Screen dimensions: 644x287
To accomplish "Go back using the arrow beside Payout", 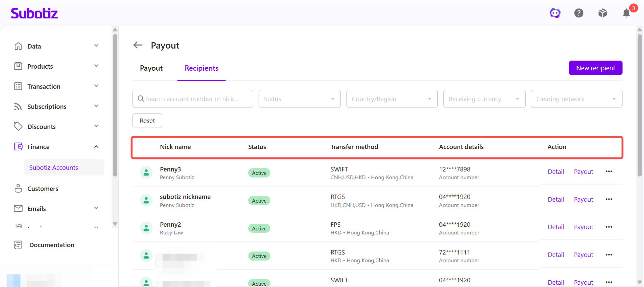I will pyautogui.click(x=138, y=45).
